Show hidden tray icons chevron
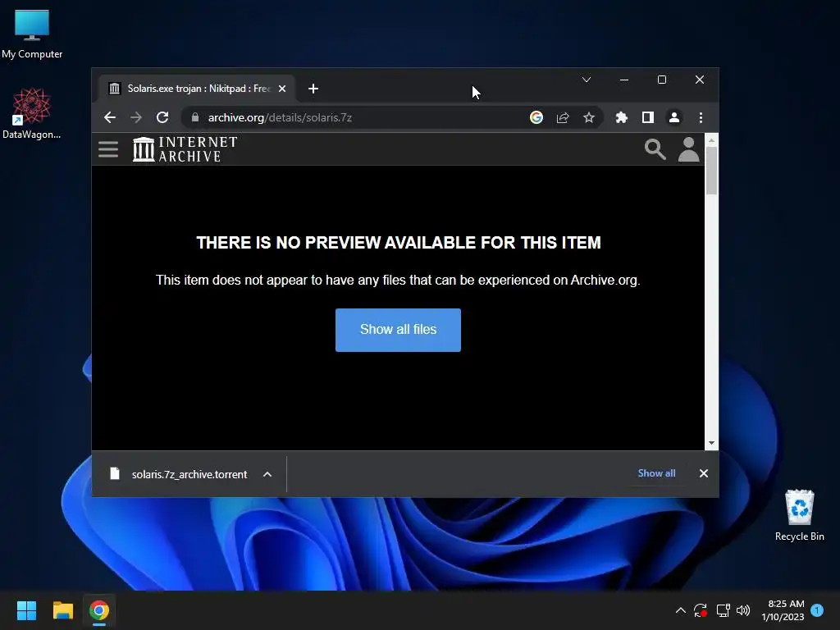The width and height of the screenshot is (840, 630). pyautogui.click(x=680, y=610)
